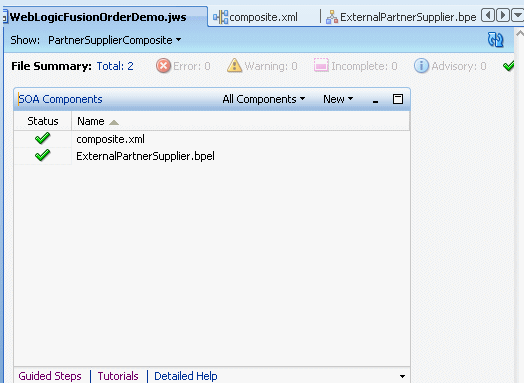Screen dimensions: 524x383
Task: Click the refresh icon in the Show bar
Action: tap(495, 40)
